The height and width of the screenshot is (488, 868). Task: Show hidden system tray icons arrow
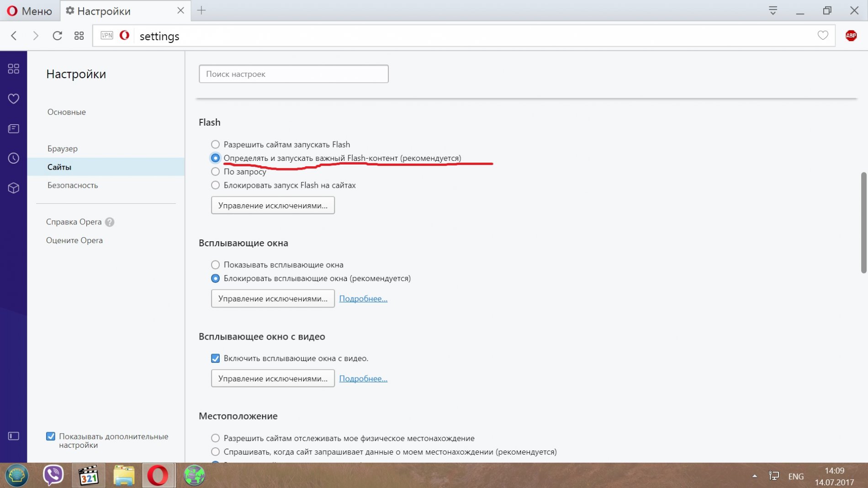tap(754, 476)
